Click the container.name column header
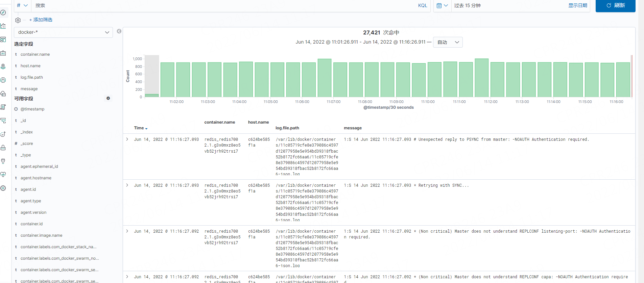This screenshot has width=644, height=283. [x=220, y=122]
